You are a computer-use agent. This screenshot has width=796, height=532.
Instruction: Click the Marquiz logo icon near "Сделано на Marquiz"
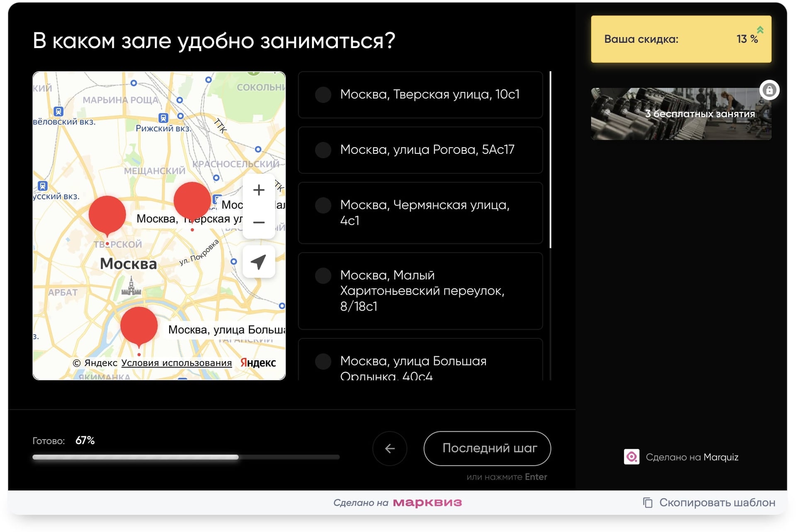(631, 457)
